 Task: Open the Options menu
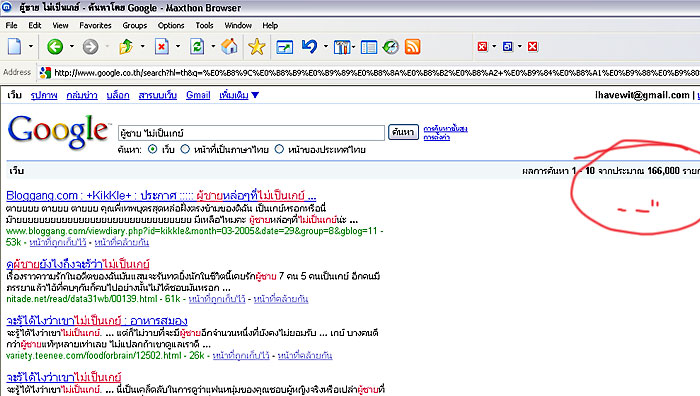[x=171, y=25]
